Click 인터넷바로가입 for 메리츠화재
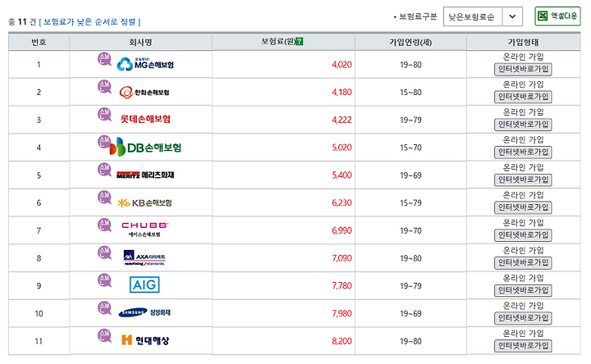591x364 pixels. coord(523,180)
